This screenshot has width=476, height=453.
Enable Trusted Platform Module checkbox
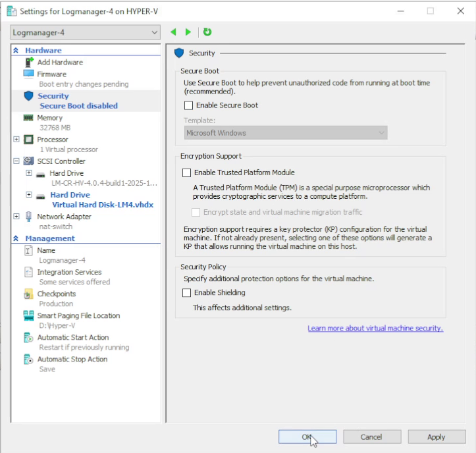tap(186, 173)
